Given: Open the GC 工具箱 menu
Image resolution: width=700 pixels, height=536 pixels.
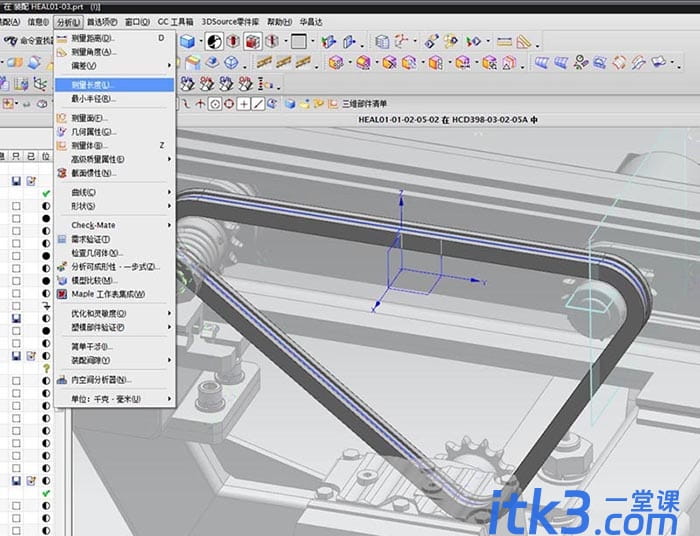Looking at the screenshot, I should (x=175, y=22).
